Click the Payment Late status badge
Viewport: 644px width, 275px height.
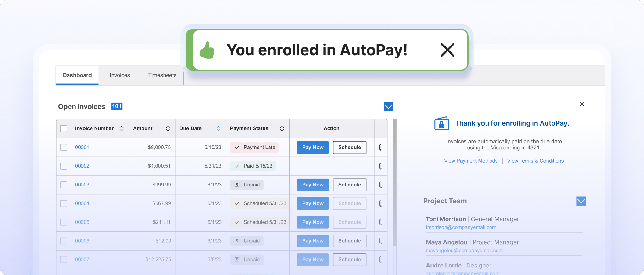click(254, 147)
